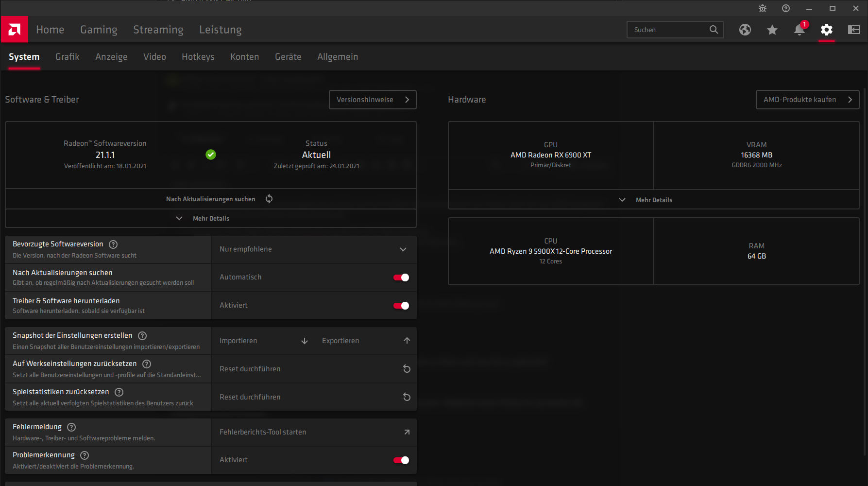
Task: Open the bug report icon in title bar
Action: click(x=763, y=8)
